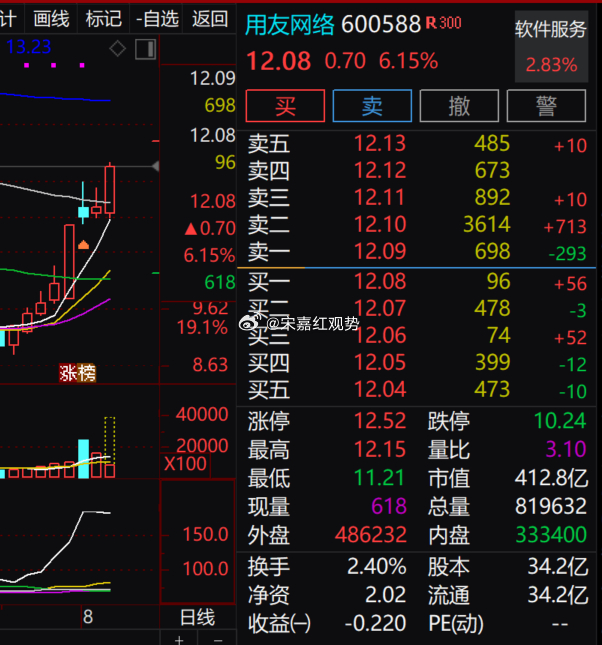This screenshot has height=645, width=602.
Task: Click 返回 to go back
Action: [210, 19]
